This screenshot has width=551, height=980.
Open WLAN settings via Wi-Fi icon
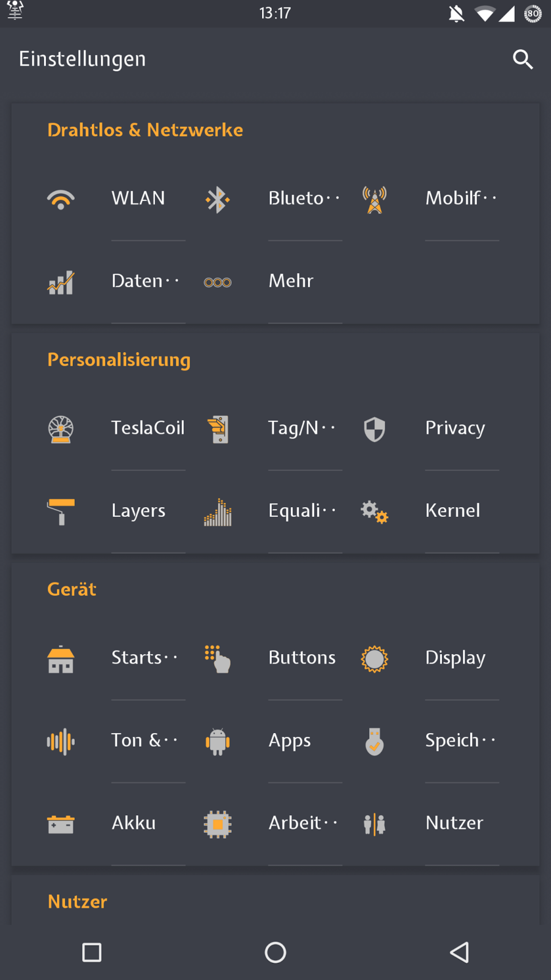click(61, 199)
